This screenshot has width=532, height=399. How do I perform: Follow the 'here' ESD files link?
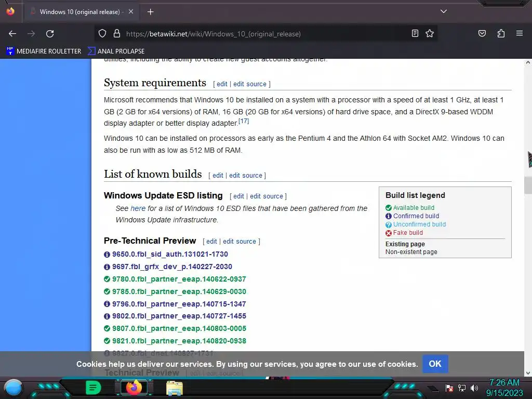138,208
